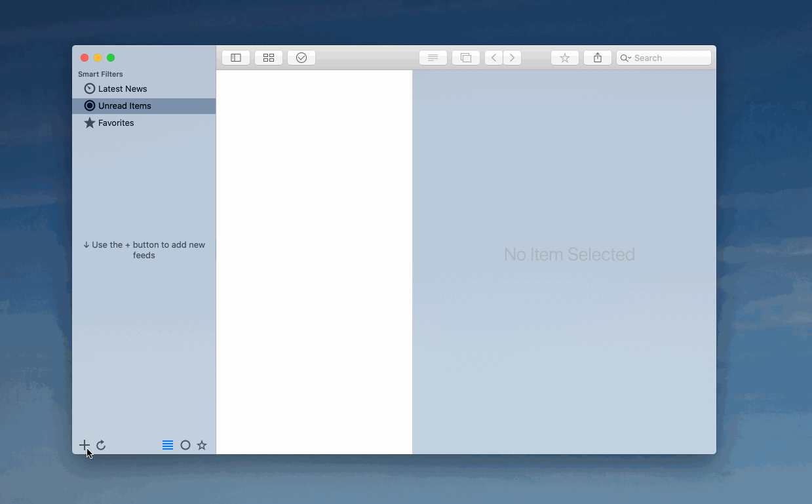Show all items using list filter
Viewport: 812px width, 504px height.
[x=168, y=445]
